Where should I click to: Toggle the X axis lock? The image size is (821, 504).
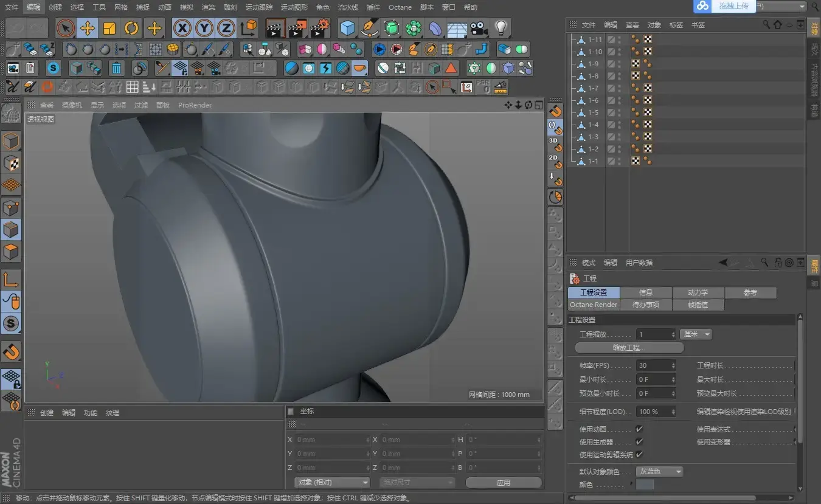pyautogui.click(x=182, y=28)
